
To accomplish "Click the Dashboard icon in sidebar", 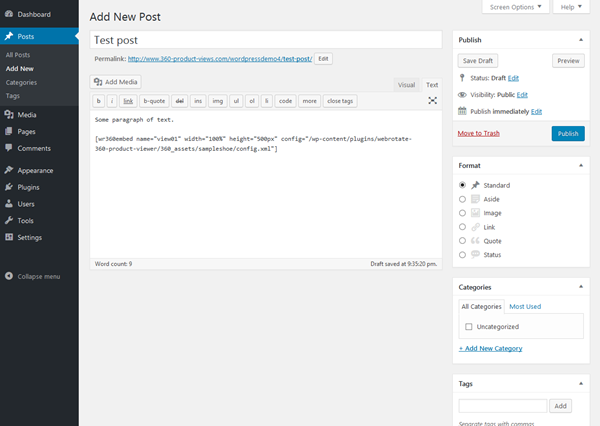I will (x=9, y=15).
